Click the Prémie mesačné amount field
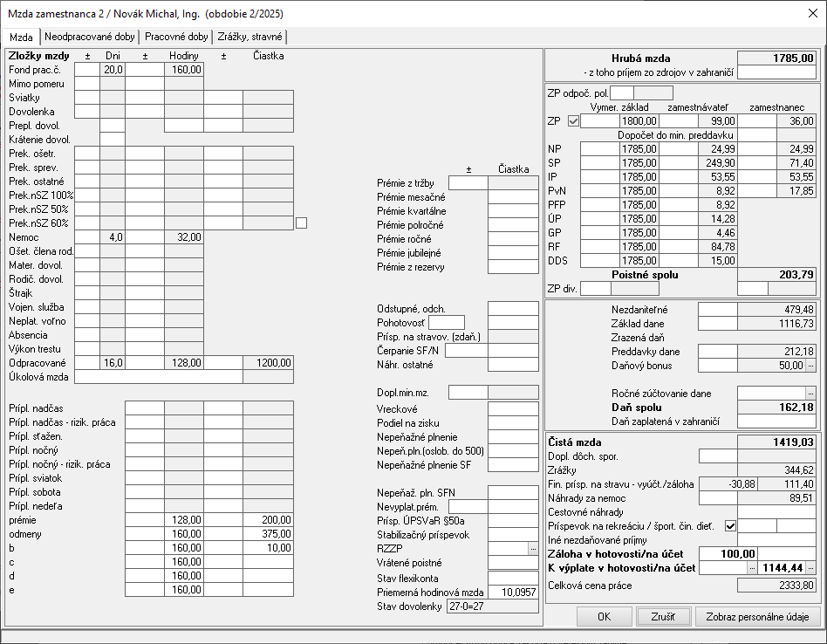Viewport: 827px width, 644px height. [x=513, y=197]
